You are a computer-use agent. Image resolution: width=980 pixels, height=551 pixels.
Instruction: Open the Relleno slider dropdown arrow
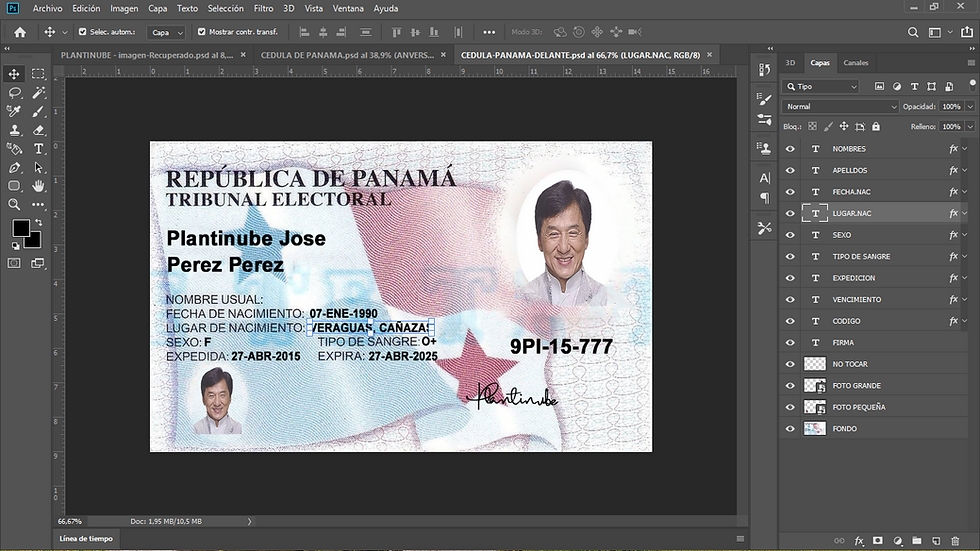[970, 126]
